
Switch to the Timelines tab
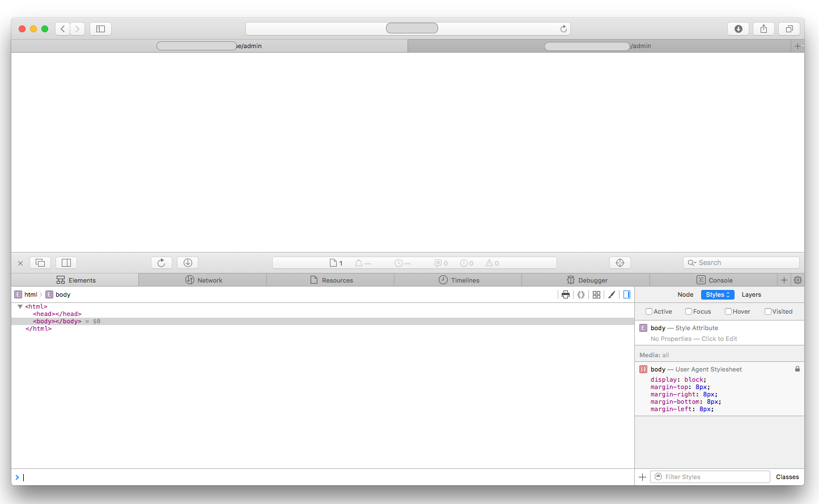coord(458,280)
